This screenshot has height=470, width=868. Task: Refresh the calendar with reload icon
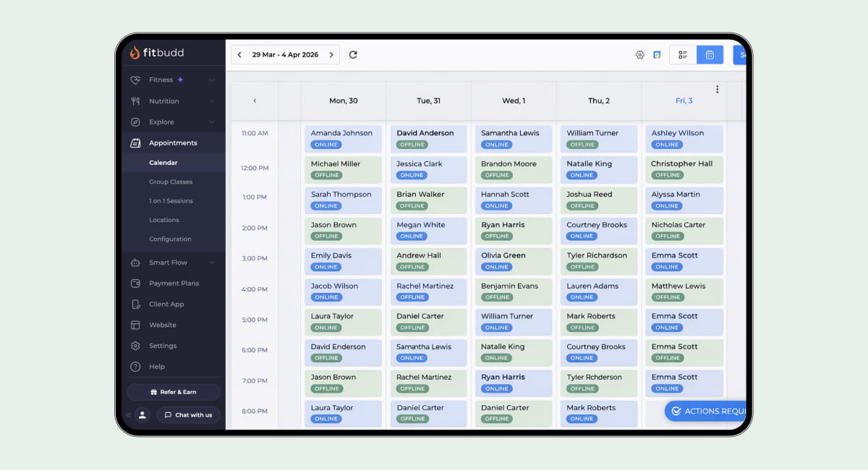[x=353, y=55]
